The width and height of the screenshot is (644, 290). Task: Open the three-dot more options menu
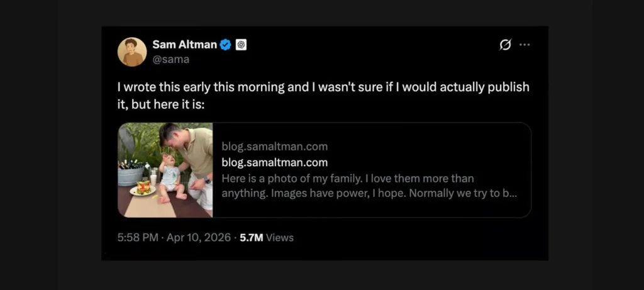tap(525, 45)
